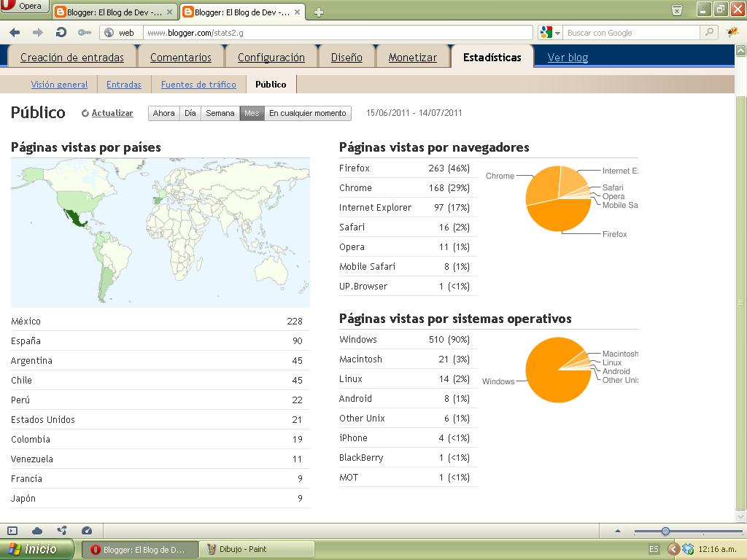Click the Internet Explorer browser row
The image size is (747, 560).
pyautogui.click(x=408, y=208)
